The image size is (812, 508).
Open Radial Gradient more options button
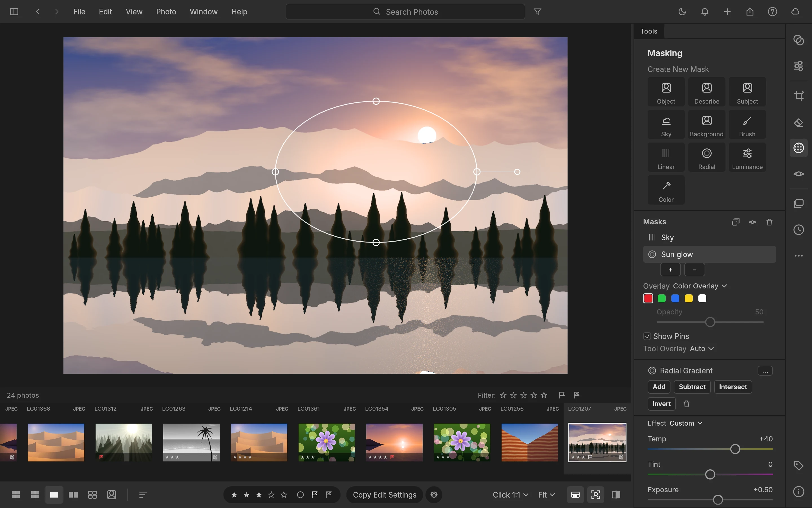point(765,371)
